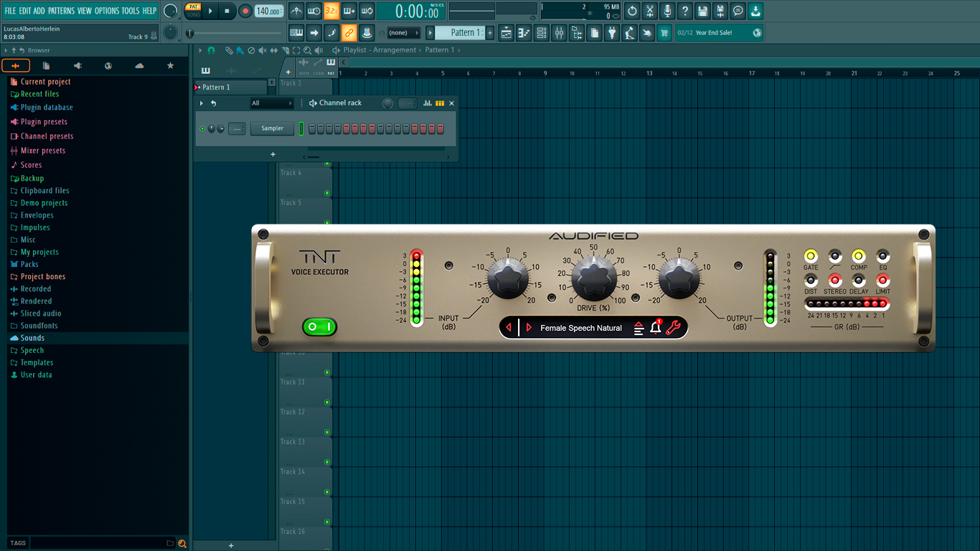This screenshot has width=980, height=551.
Task: Toggle the blend recording overdub icon
Action: pos(349,11)
